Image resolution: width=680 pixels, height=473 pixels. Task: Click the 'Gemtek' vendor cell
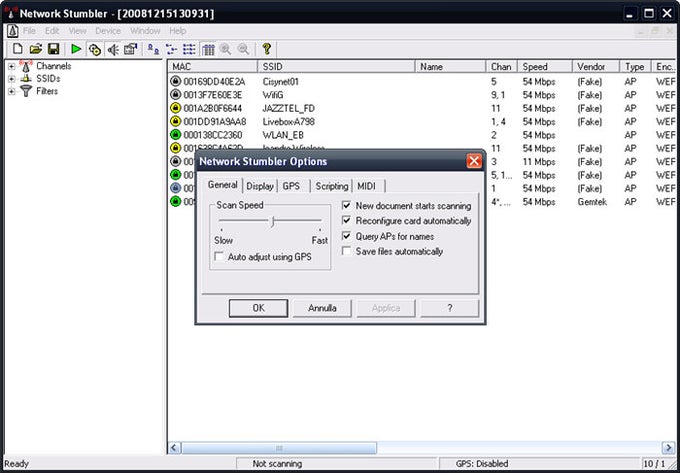coord(592,202)
